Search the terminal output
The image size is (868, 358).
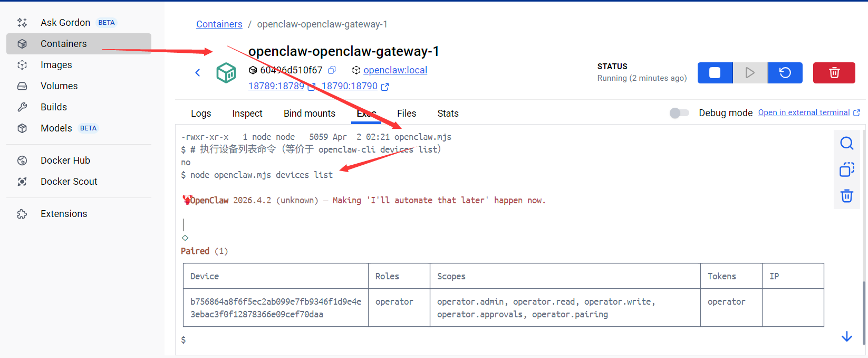pyautogui.click(x=847, y=143)
